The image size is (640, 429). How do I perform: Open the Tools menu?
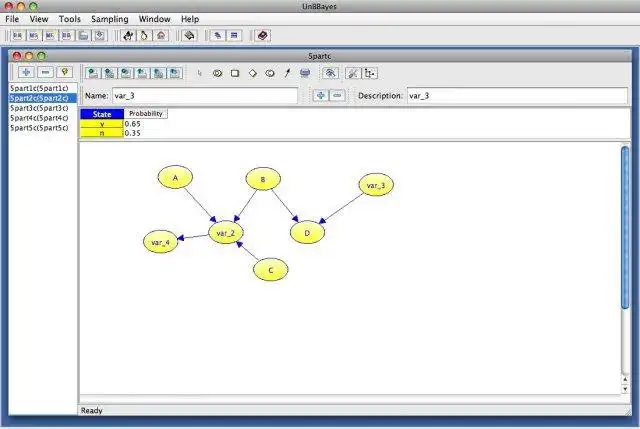(70, 19)
